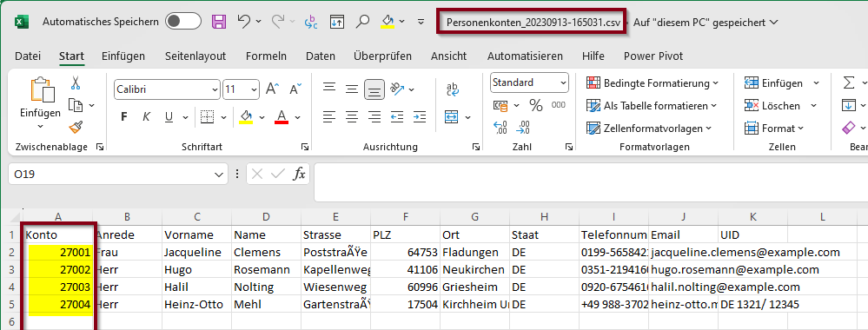This screenshot has height=330, width=868.
Task: Click the spelling check icon in quick access bar
Action: coord(310,22)
